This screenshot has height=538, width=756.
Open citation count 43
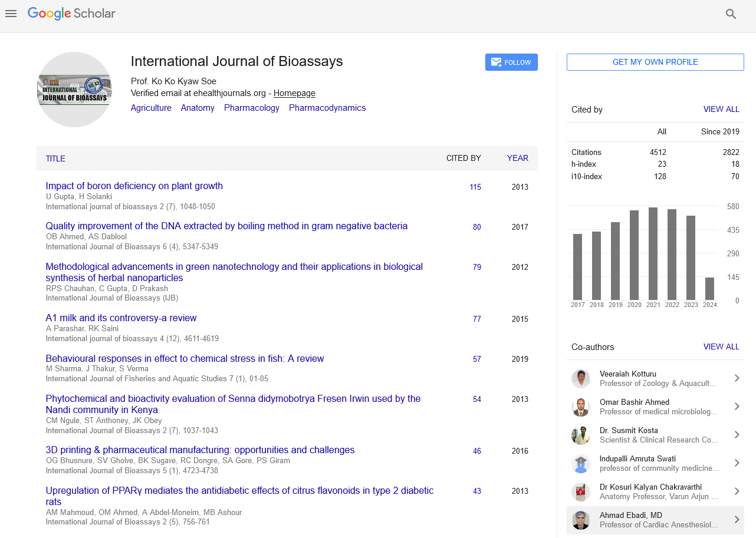[477, 491]
